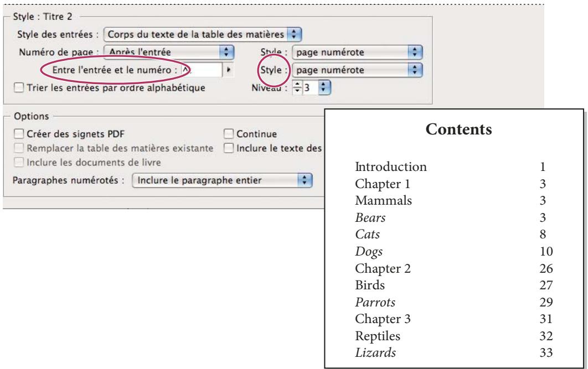The width and height of the screenshot is (588, 369).
Task: Click the Chapter 2 entry
Action: [383, 269]
